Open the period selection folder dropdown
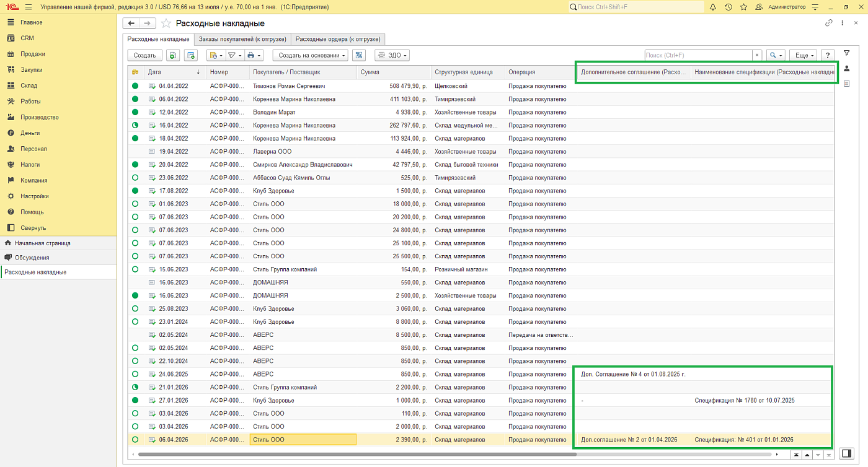Viewport: 868px width, 467px height. 216,55
